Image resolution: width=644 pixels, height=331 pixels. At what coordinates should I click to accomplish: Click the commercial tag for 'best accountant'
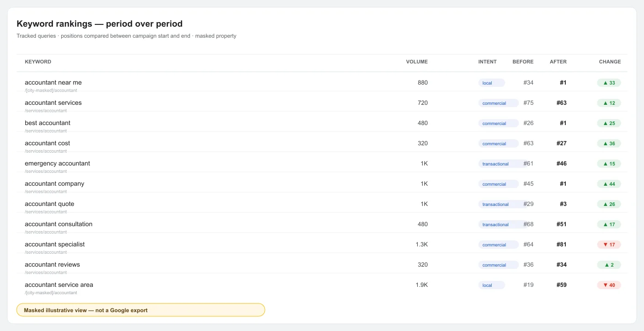tap(498, 123)
